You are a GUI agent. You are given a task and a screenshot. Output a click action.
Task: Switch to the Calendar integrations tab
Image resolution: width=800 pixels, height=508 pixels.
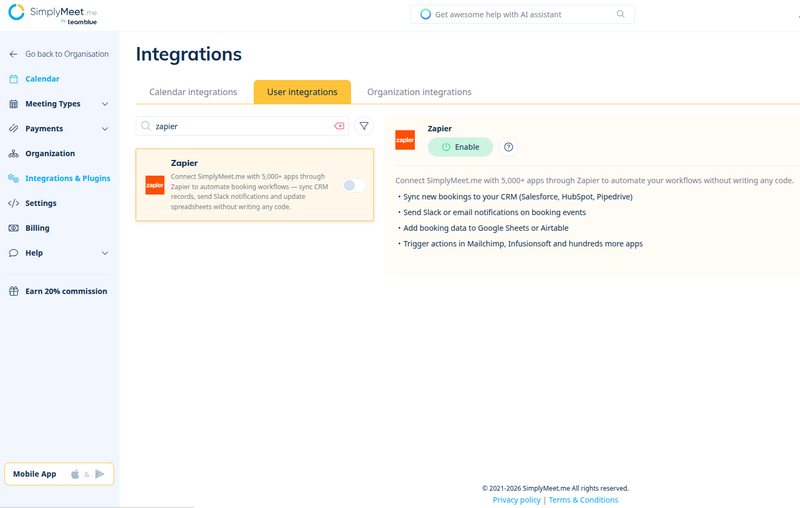pos(193,92)
